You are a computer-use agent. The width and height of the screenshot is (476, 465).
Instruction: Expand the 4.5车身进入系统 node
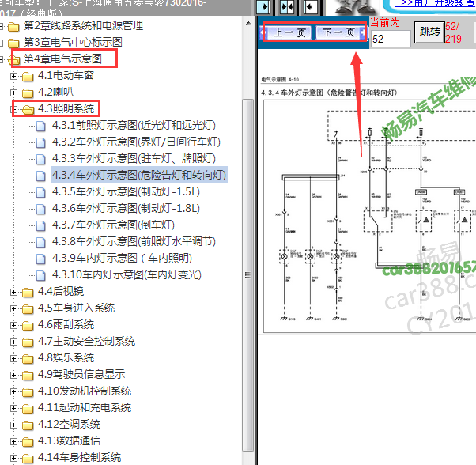click(x=13, y=308)
